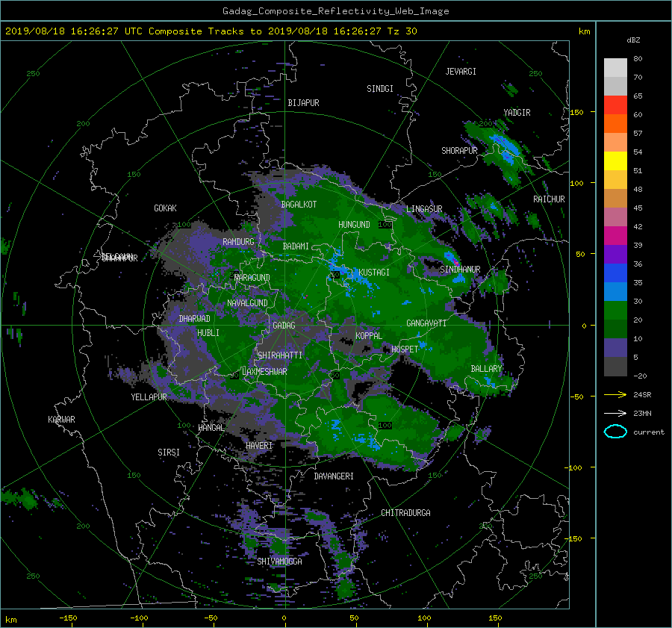Click the NARAGUND town label
This screenshot has width=672, height=628.
(x=252, y=278)
